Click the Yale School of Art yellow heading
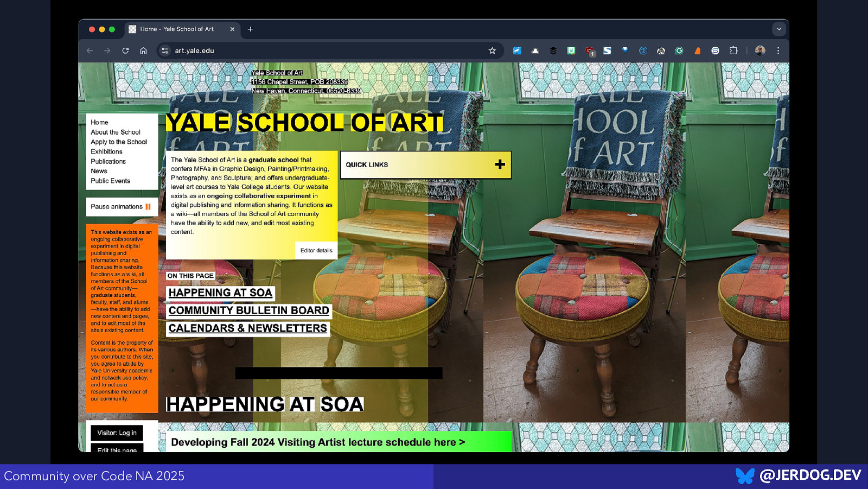 304,123
